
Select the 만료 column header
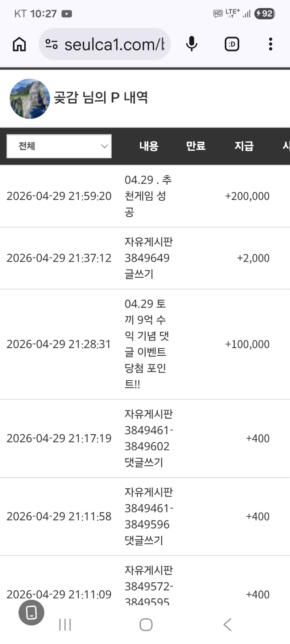196,146
